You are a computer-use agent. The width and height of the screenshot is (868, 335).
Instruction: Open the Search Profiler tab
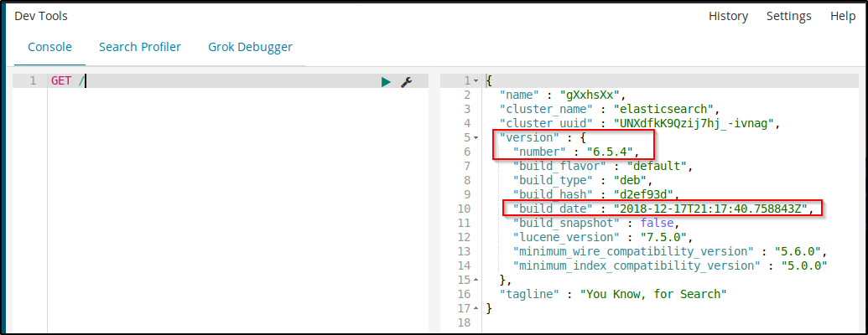[x=140, y=47]
